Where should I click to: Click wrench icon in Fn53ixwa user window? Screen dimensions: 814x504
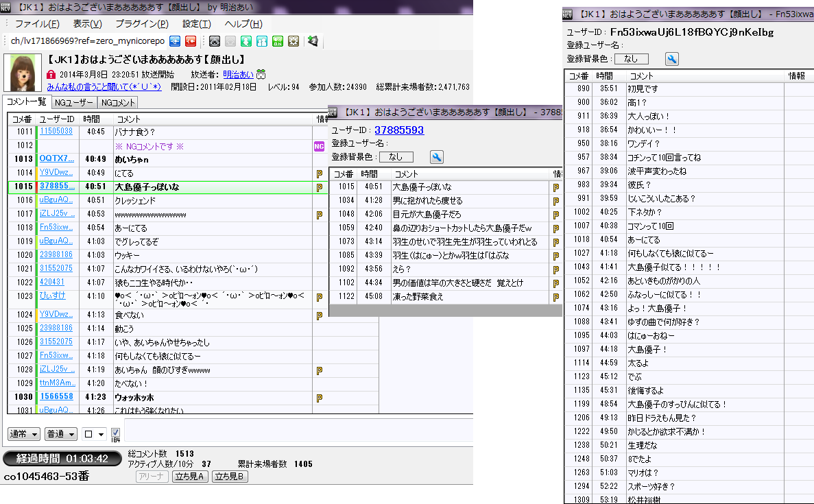pyautogui.click(x=672, y=59)
